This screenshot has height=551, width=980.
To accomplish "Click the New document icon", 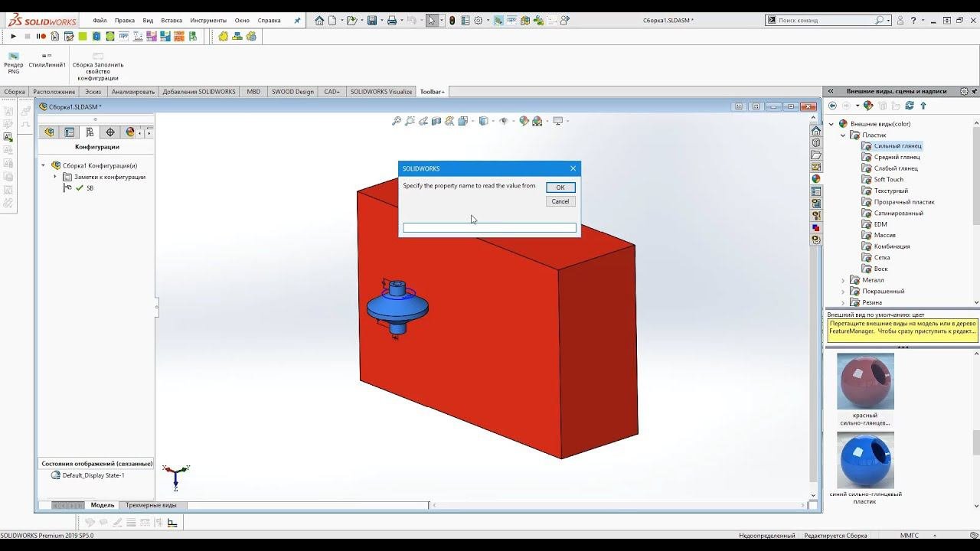I will pos(332,21).
